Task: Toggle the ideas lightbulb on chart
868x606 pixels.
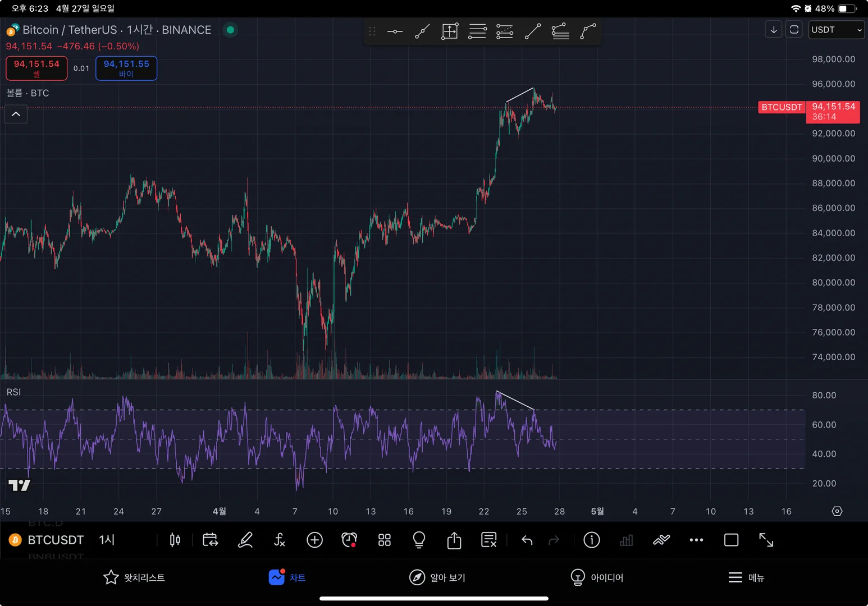Action: pos(419,540)
